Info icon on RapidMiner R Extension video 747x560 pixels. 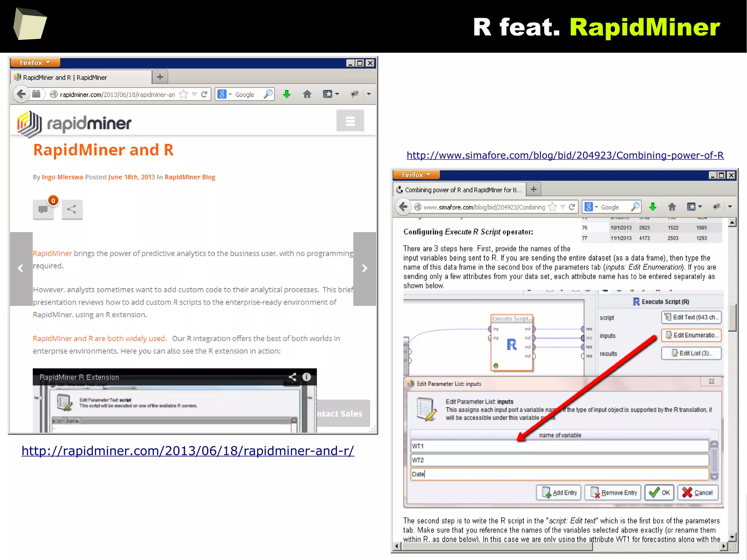pyautogui.click(x=307, y=377)
